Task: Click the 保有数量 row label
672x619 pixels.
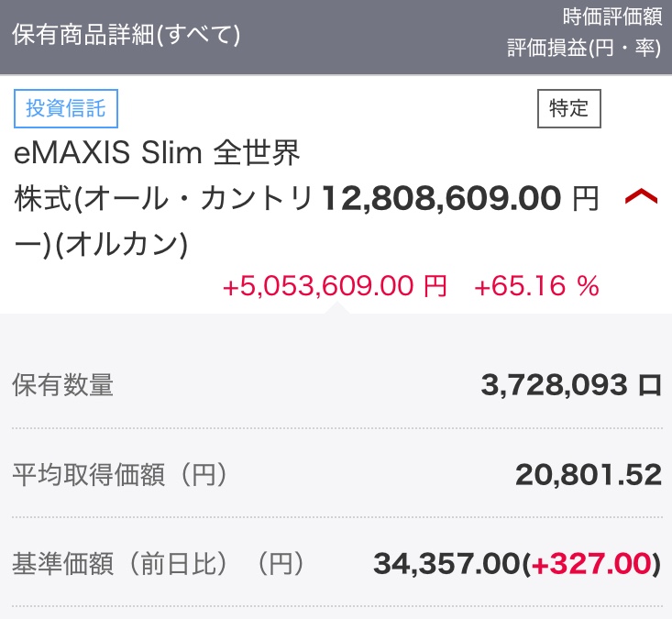Action: (62, 385)
